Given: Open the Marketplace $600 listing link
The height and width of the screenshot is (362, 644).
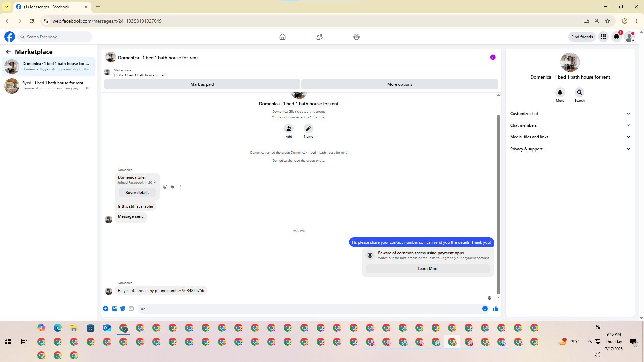Looking at the screenshot, I should (140, 75).
